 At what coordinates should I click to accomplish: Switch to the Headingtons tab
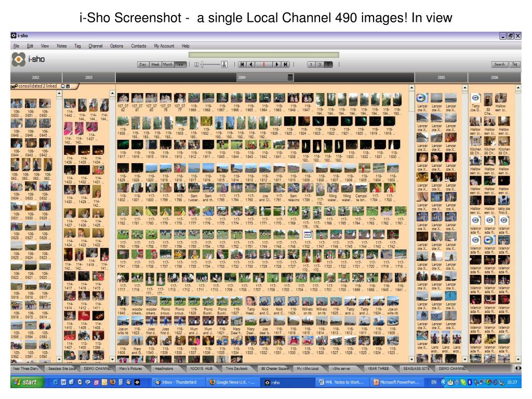(164, 368)
